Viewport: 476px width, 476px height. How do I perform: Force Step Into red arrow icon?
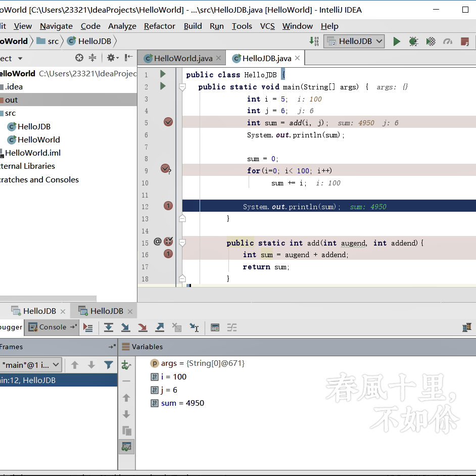[142, 327]
